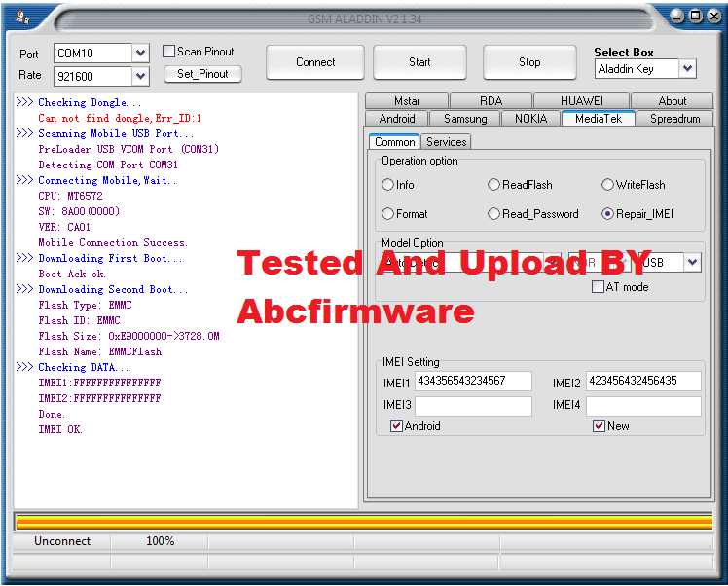Click the 'Mobile Connection Success.' log line

tap(113, 242)
